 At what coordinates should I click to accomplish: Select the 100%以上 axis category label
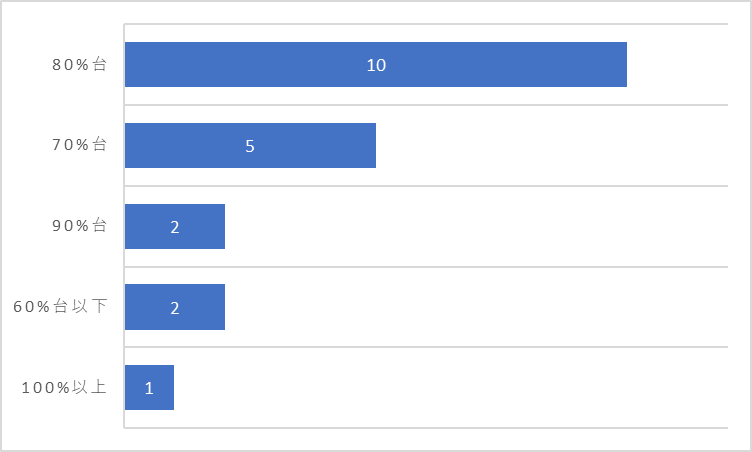[x=64, y=387]
